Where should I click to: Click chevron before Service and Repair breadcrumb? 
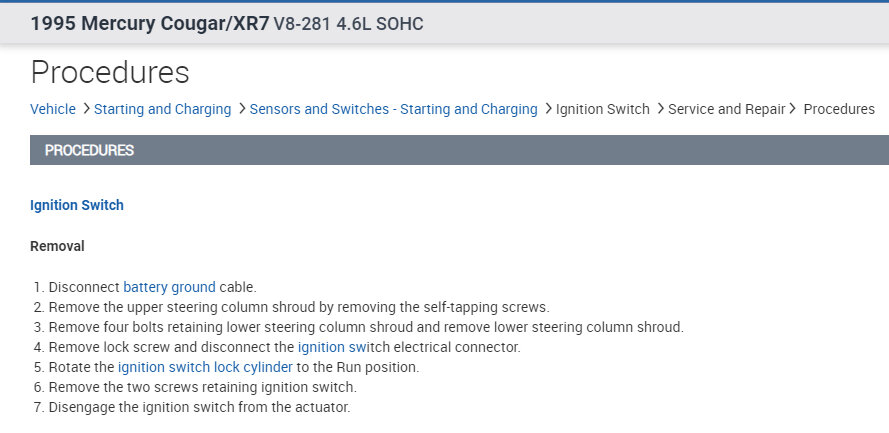(x=660, y=109)
